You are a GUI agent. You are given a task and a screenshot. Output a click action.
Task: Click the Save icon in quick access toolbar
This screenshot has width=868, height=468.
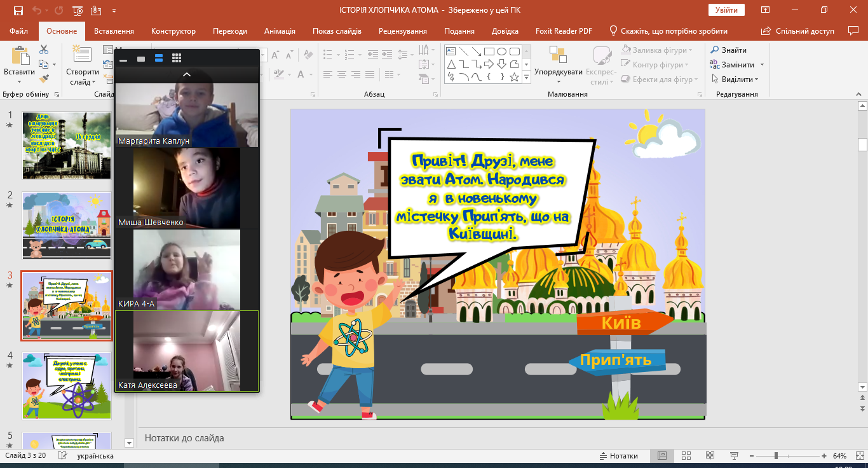[x=18, y=10]
